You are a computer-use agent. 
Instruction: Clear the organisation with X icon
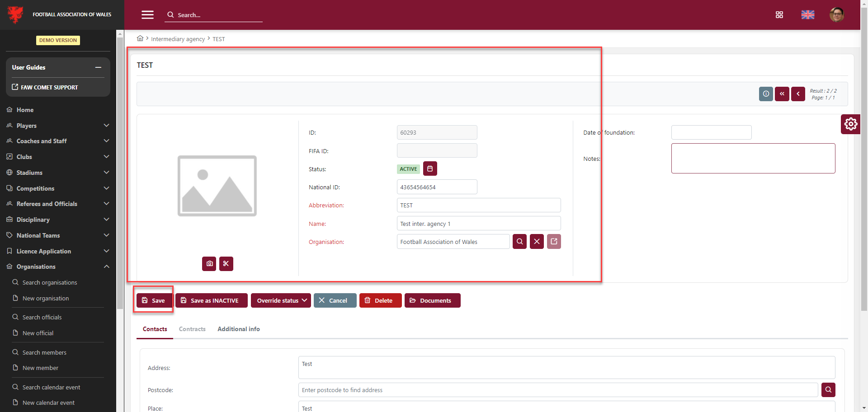tap(537, 242)
